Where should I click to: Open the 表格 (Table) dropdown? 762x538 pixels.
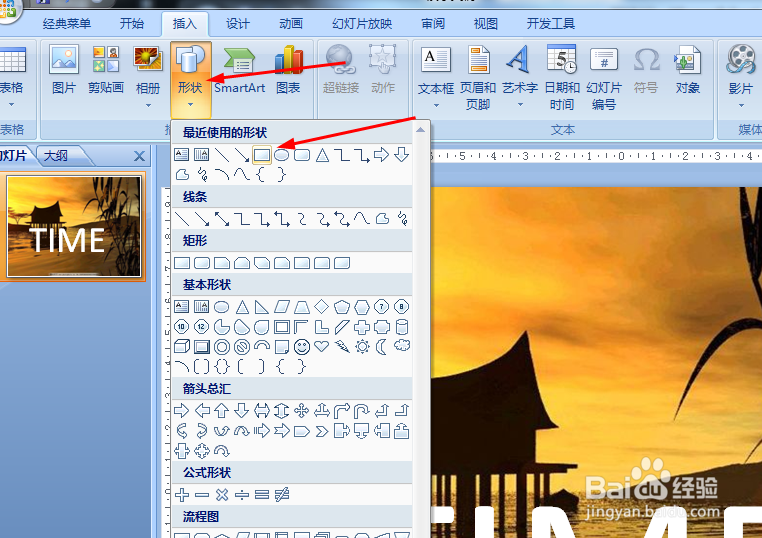coord(12,78)
